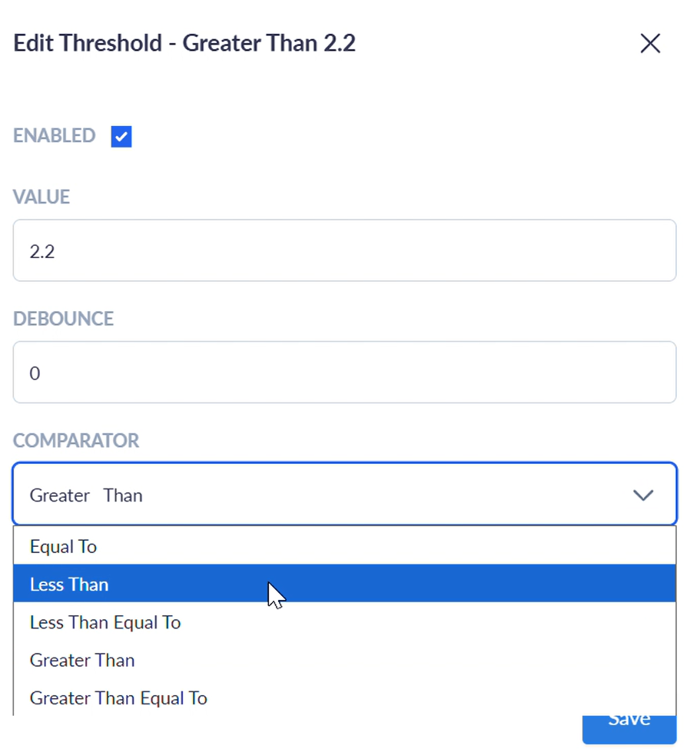Click the DEBOUNCE field label

(x=63, y=319)
